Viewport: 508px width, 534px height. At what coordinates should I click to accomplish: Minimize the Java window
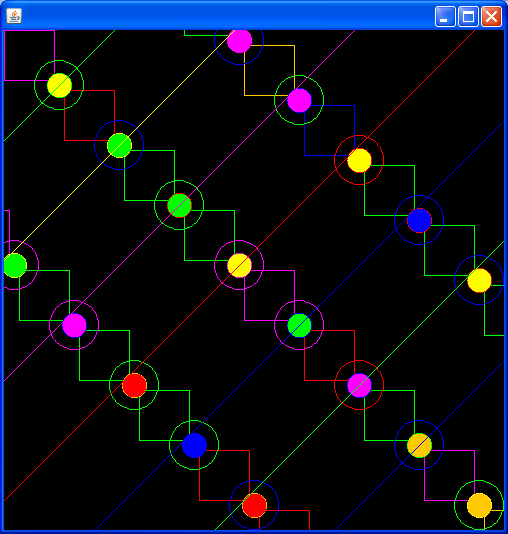tap(445, 16)
